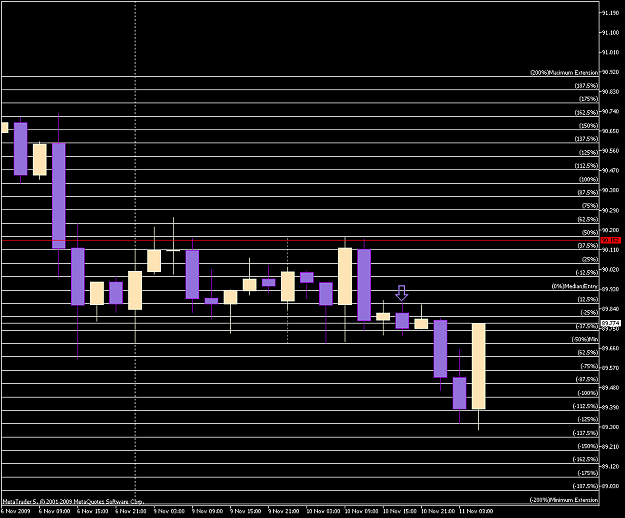Click the 10 Nov 21:00 time label
Viewport: 625px width, 518px height.
click(438, 511)
